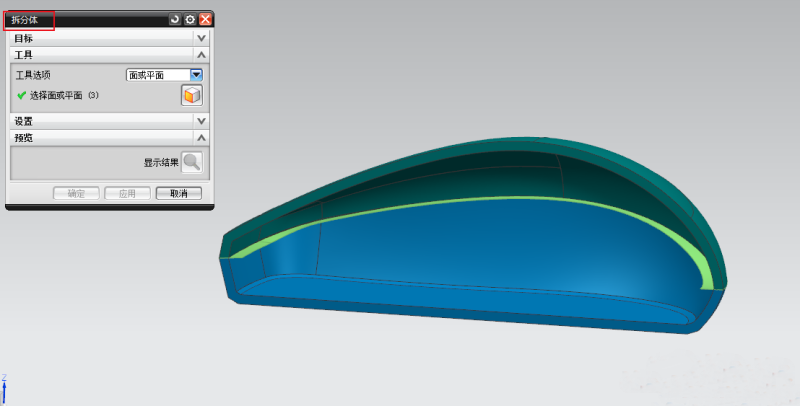
Task: Open the 工具选项 dropdown showing 面或平面
Action: tap(196, 74)
